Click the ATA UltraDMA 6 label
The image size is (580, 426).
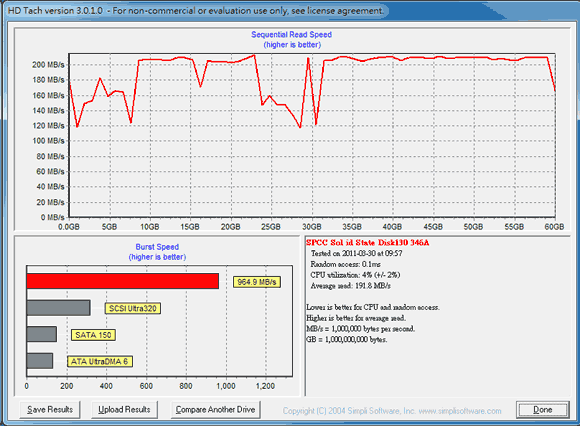click(100, 361)
